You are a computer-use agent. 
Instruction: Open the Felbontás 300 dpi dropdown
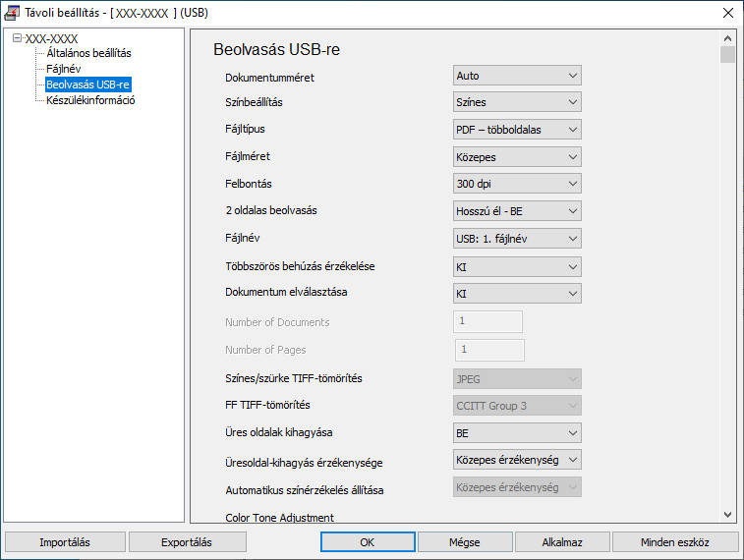[517, 184]
